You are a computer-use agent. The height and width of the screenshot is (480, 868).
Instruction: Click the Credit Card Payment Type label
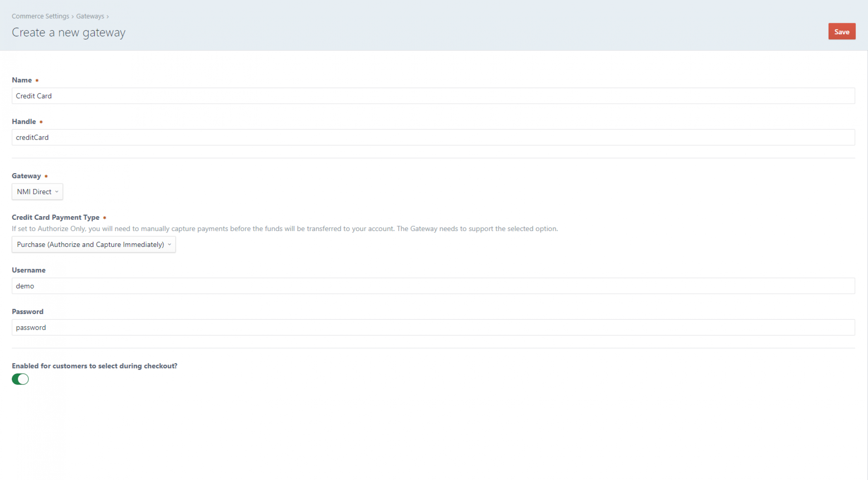(x=56, y=217)
